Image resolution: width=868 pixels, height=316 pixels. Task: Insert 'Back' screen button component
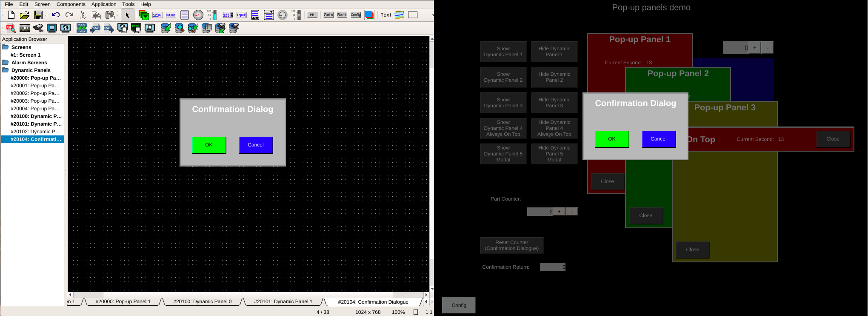click(x=342, y=15)
